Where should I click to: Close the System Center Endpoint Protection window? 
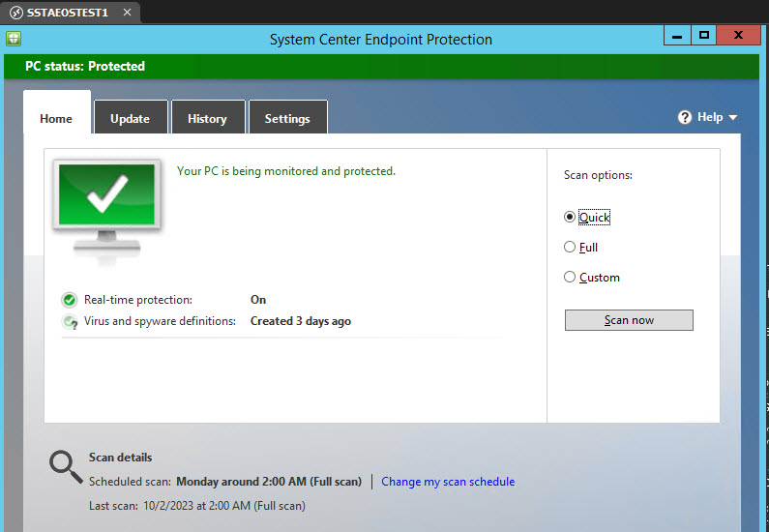pos(738,35)
